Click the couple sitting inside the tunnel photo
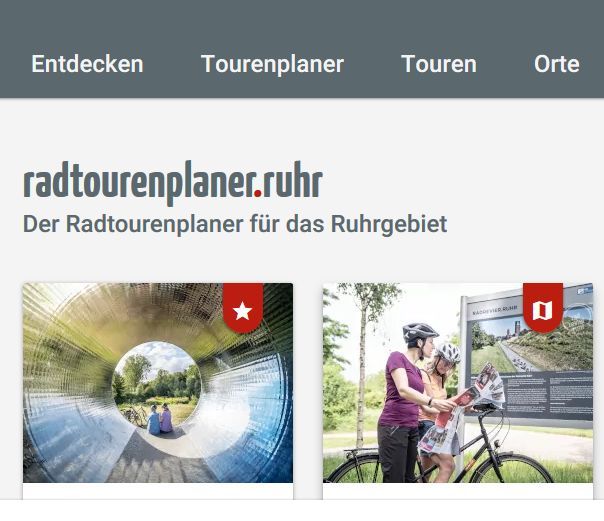This screenshot has height=521, width=604. click(x=160, y=419)
